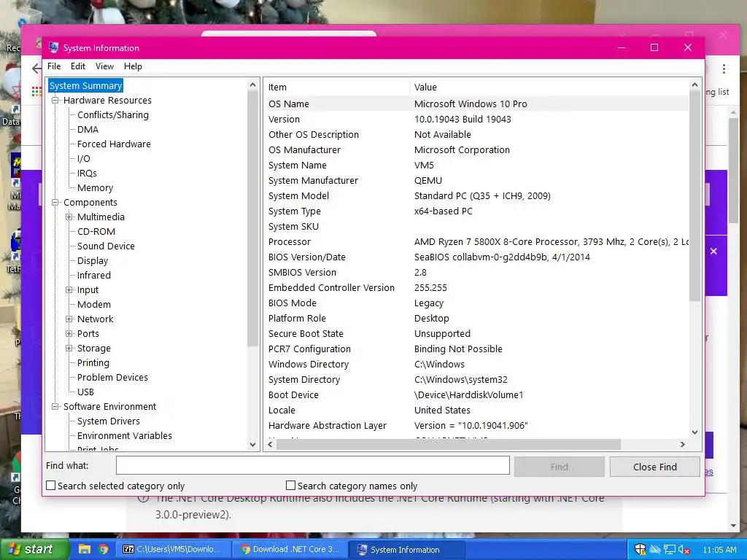
Task: Click Chrome three-dot menu behind window
Action: [724, 69]
